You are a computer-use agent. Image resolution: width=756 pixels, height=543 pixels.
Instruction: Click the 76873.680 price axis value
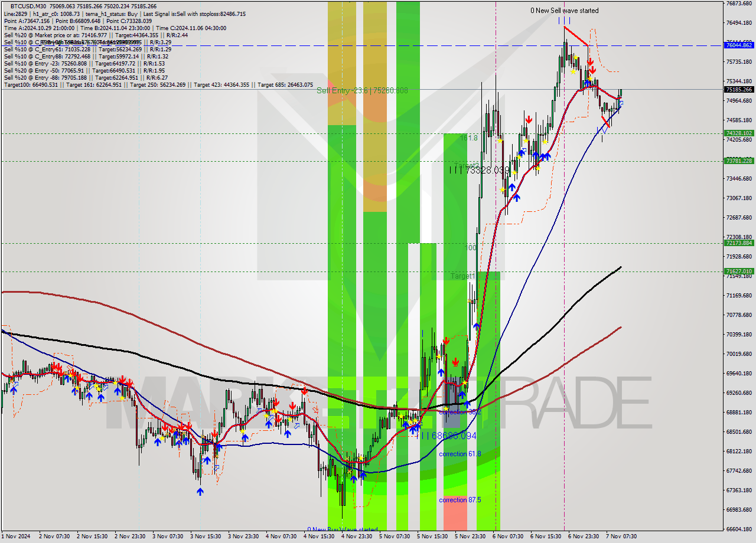[x=739, y=4]
